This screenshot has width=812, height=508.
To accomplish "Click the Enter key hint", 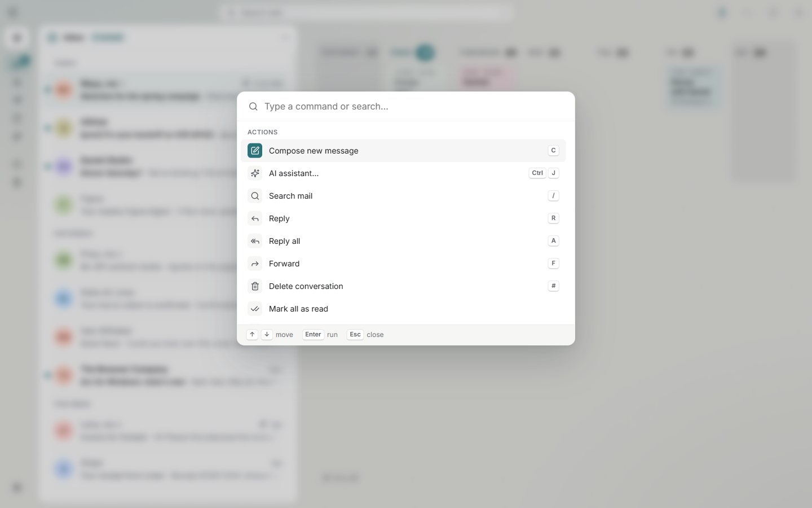I will tap(313, 335).
